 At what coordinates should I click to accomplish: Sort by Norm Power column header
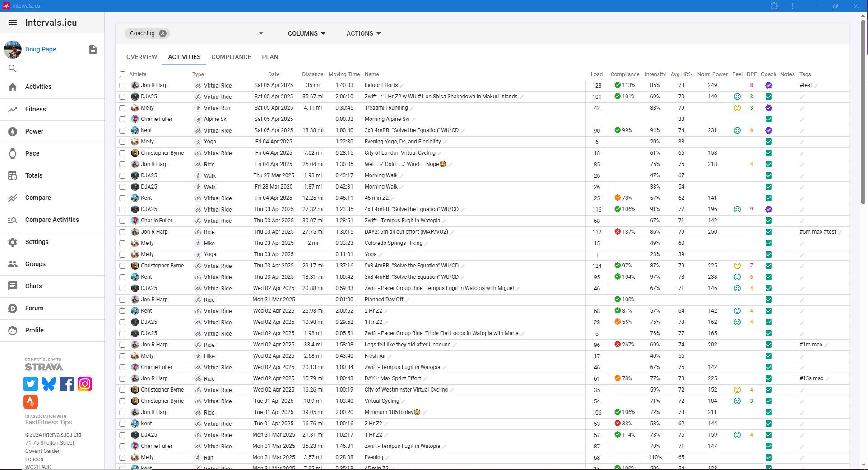pos(712,74)
